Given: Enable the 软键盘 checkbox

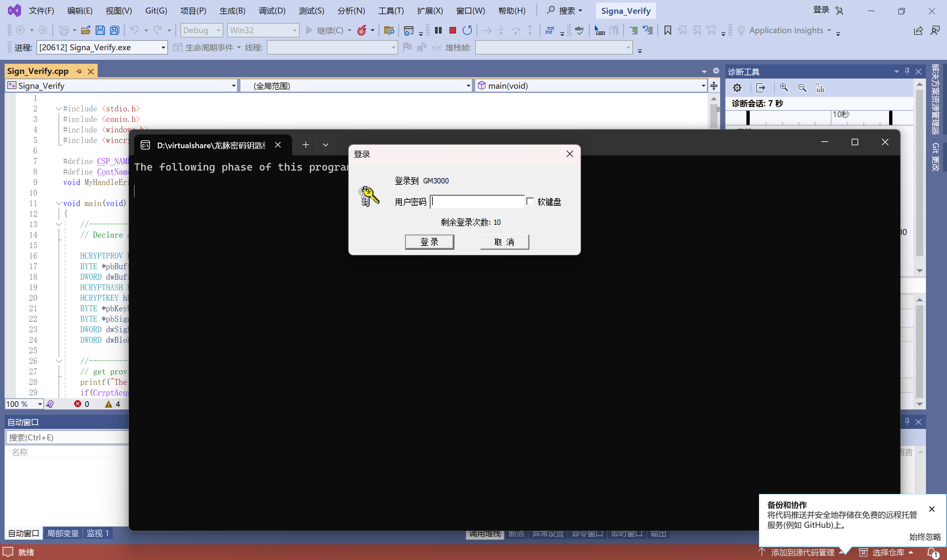Looking at the screenshot, I should (530, 201).
